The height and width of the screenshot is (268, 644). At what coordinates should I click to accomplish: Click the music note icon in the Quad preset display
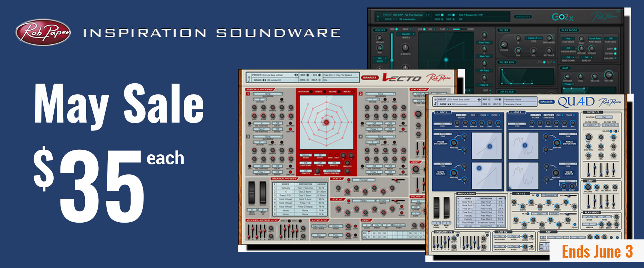pyautogui.click(x=435, y=104)
